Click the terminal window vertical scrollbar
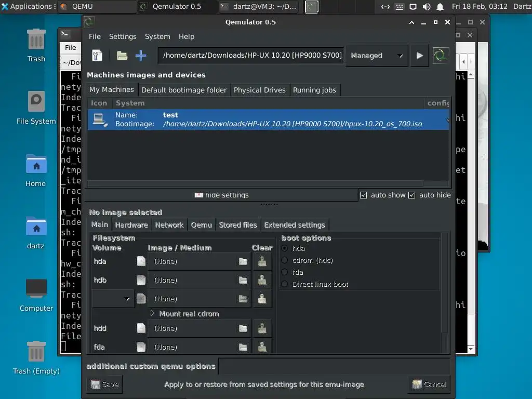Image resolution: width=532 pixels, height=399 pixels. click(471, 212)
